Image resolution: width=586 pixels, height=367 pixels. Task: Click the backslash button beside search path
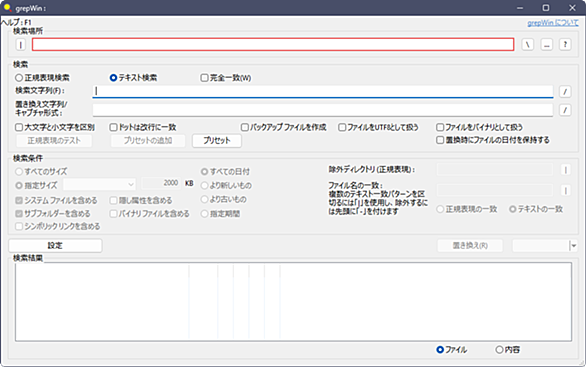[528, 44]
